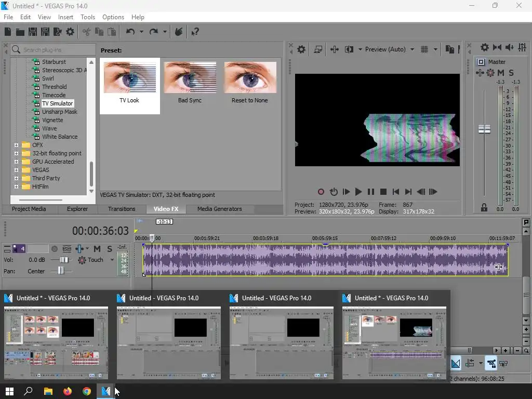Screen dimensions: 532x399
Task: Open the Preview (Auto) quality dropdown
Action: coord(412,49)
